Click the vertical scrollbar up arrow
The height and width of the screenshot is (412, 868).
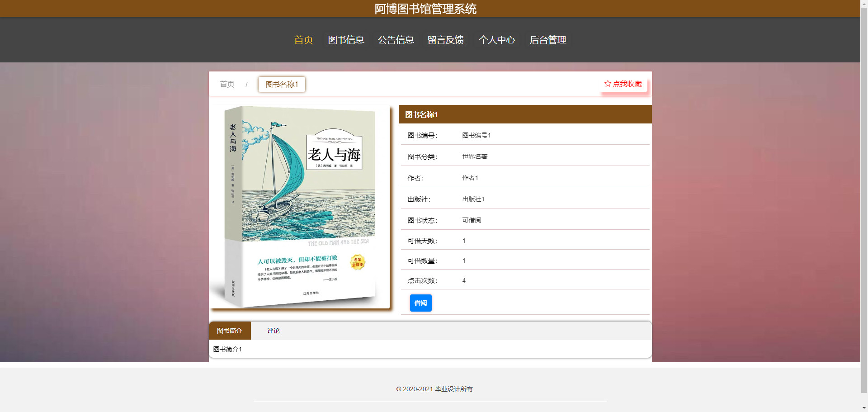[x=864, y=4]
